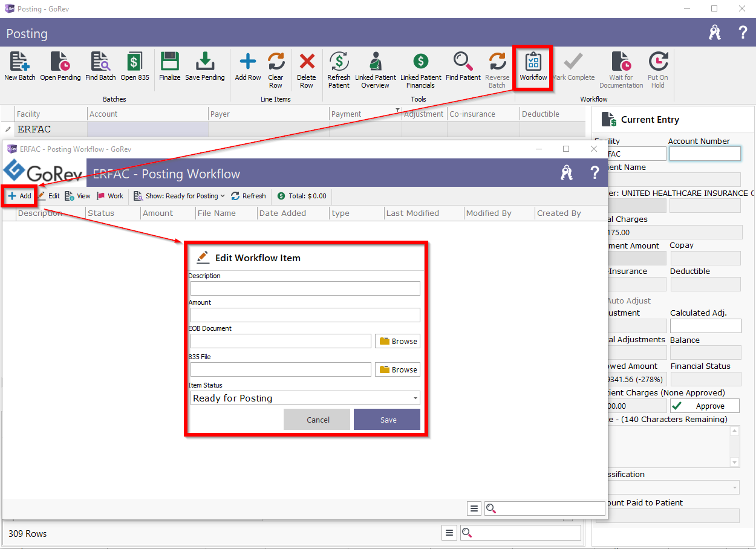
Task: Expand the Classification dropdown in Current Entry
Action: [735, 487]
